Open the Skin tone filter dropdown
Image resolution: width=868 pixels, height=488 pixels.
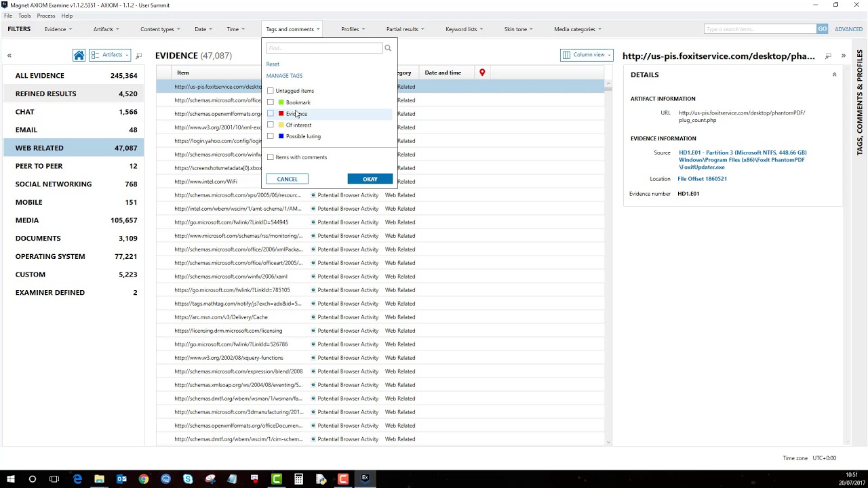[x=519, y=29]
